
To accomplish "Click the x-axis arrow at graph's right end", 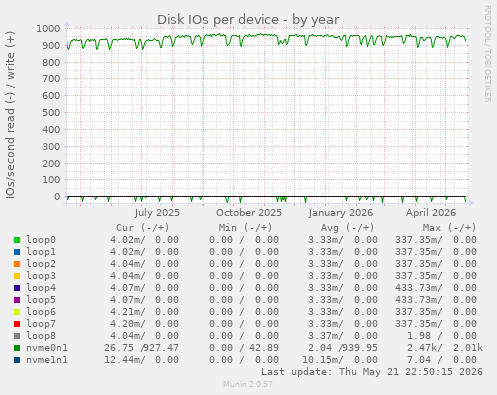I will [470, 202].
